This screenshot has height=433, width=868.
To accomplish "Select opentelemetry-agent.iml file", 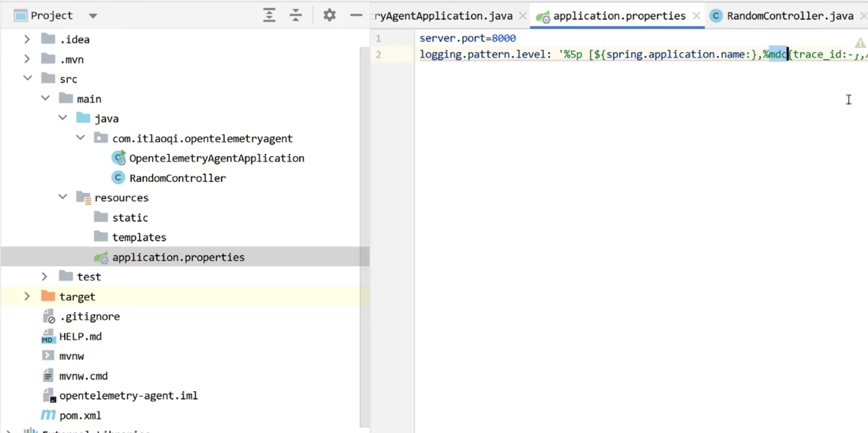I will click(x=128, y=396).
